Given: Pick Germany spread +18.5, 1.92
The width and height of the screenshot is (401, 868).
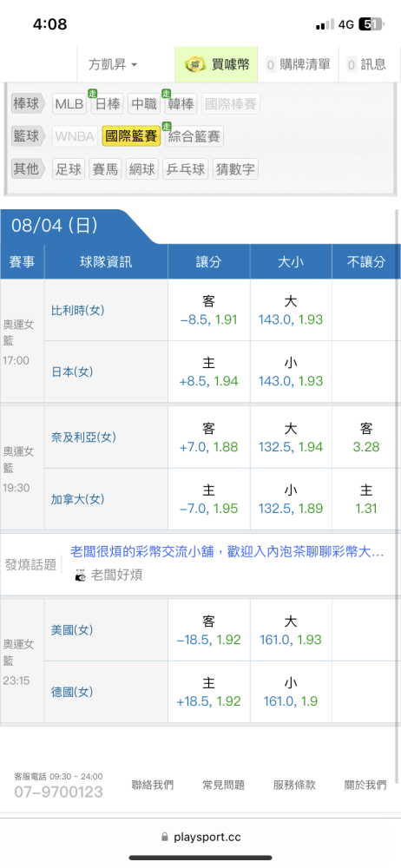Looking at the screenshot, I should [x=209, y=692].
